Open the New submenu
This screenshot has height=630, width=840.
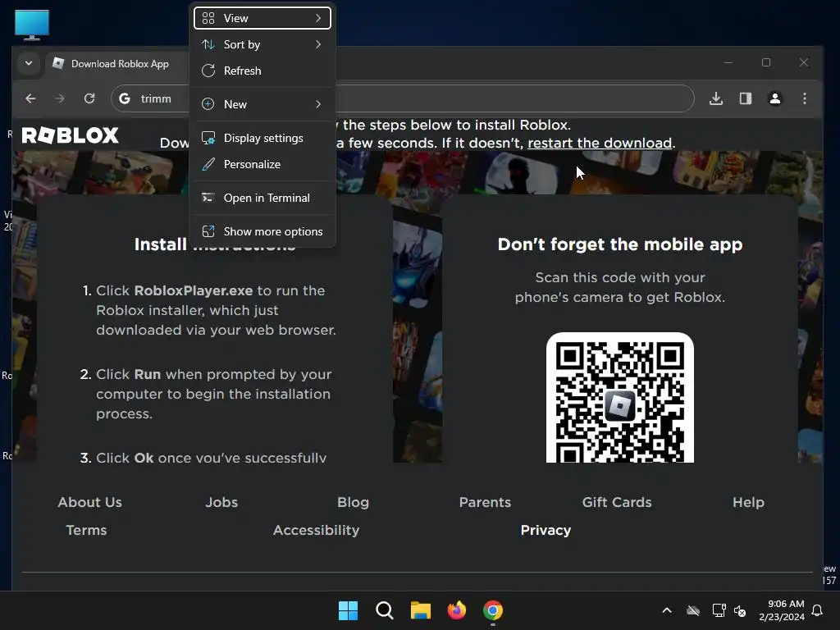[262, 104]
